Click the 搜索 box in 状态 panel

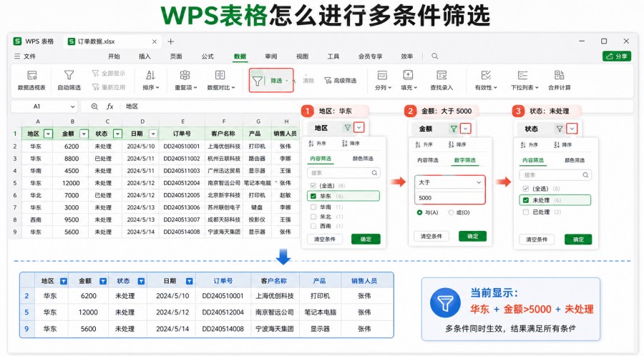555,175
